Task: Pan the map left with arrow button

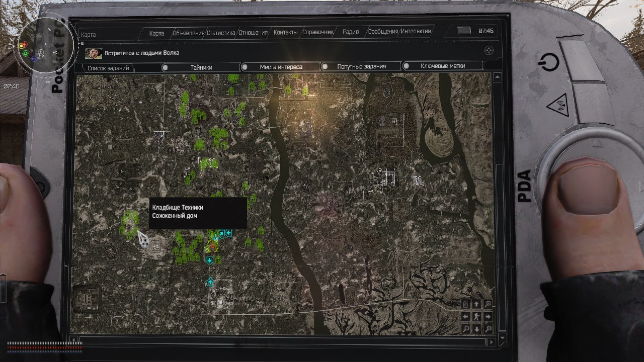Action: coord(466,317)
